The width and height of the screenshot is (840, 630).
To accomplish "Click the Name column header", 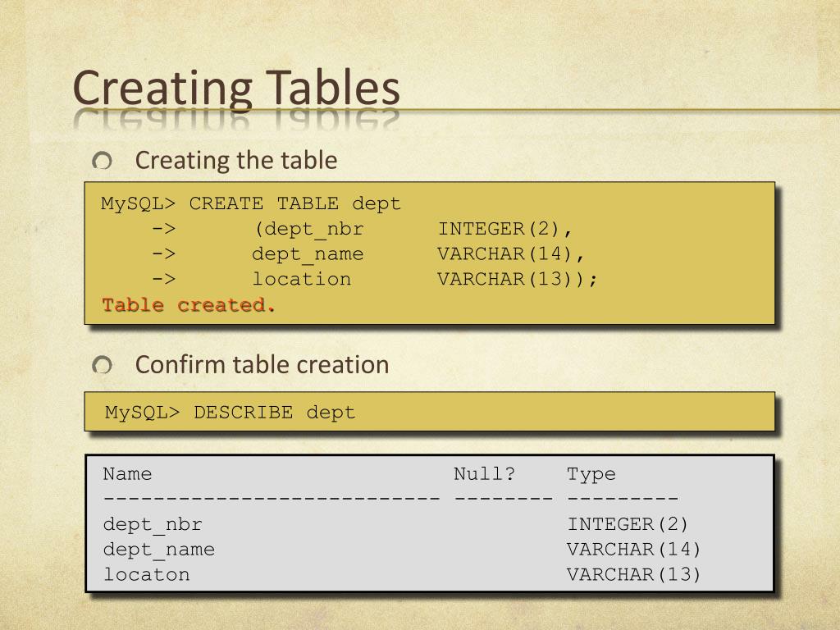I will tap(127, 473).
